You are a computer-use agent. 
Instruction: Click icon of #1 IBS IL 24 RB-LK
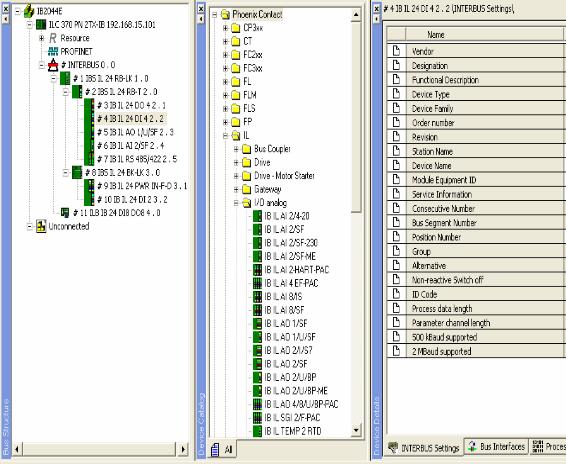[65, 78]
